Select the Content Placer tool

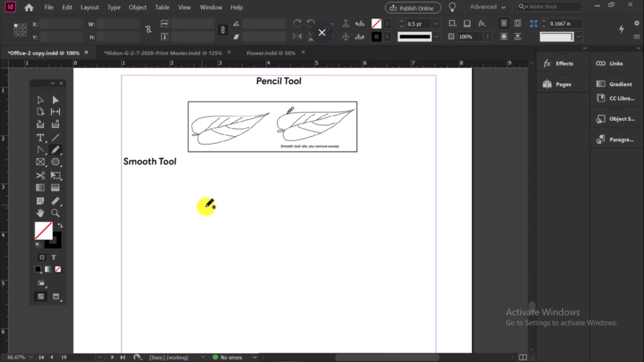(55, 124)
